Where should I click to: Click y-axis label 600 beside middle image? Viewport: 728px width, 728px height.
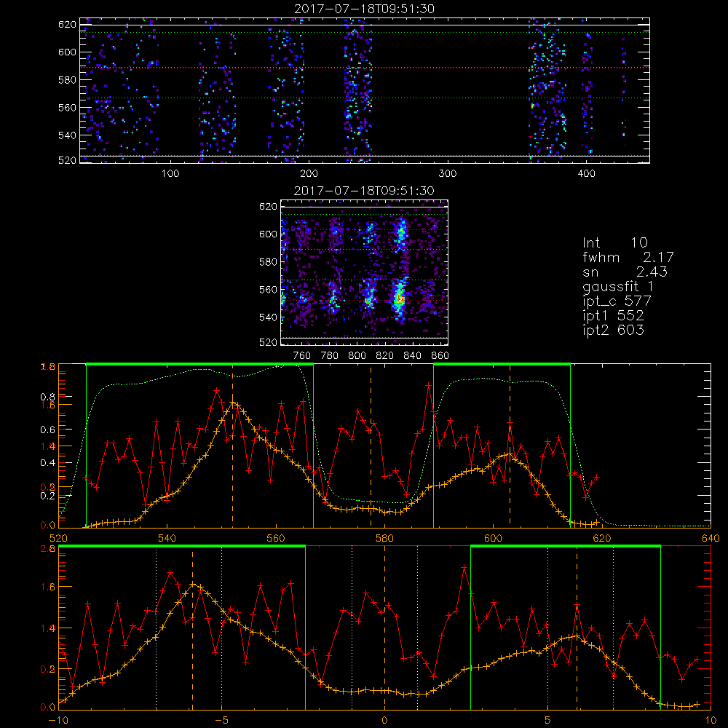(x=268, y=234)
